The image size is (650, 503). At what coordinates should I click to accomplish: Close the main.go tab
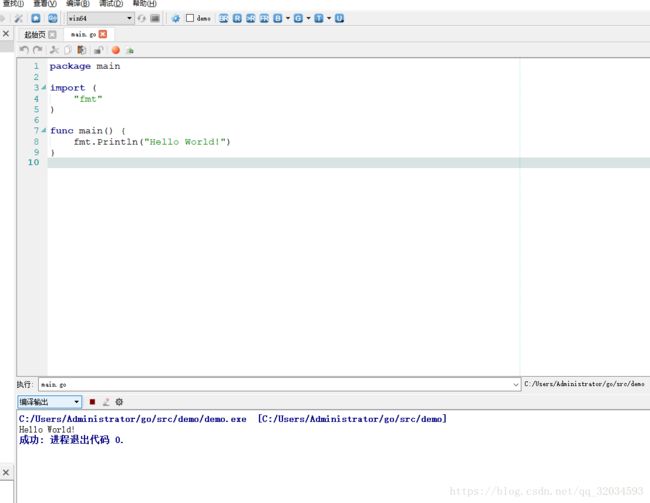[x=102, y=34]
